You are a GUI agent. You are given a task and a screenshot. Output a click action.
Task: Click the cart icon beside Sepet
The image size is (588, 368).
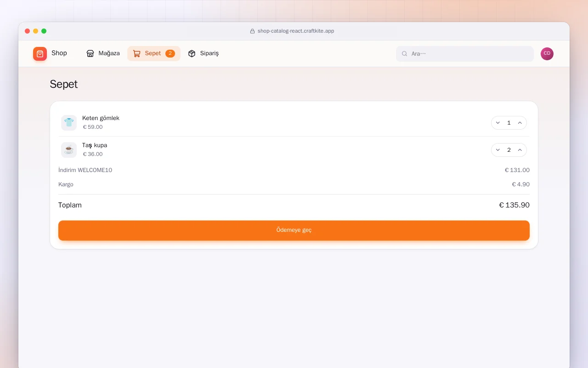pos(136,53)
